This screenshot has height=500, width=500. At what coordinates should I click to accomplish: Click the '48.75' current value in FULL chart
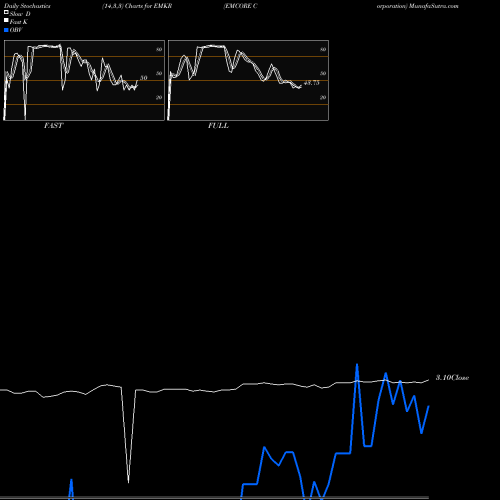[x=312, y=83]
